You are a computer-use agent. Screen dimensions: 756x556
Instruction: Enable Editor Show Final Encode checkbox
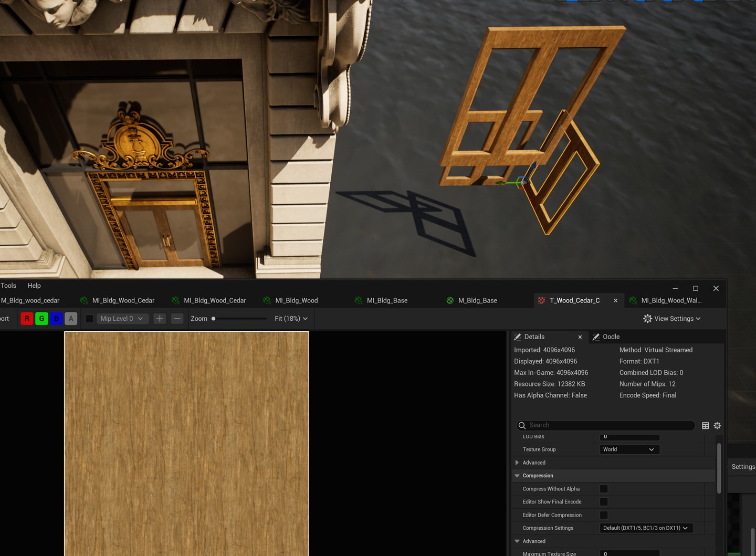(x=604, y=502)
